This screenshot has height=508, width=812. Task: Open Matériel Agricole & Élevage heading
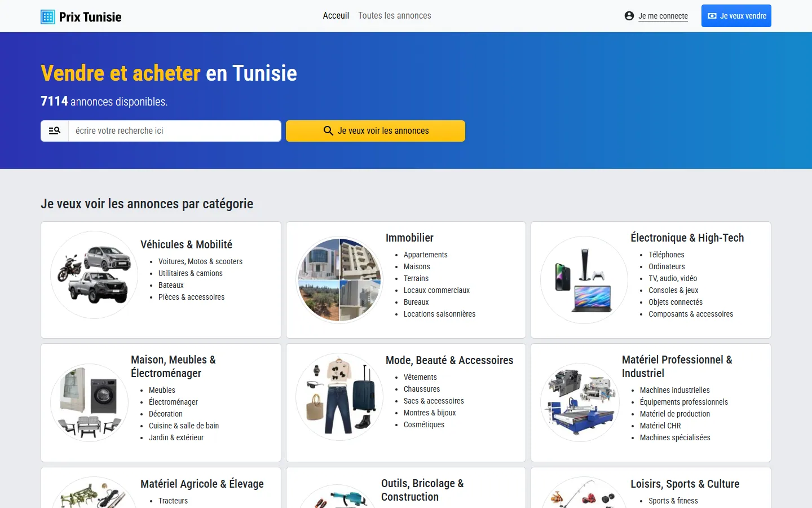202,484
